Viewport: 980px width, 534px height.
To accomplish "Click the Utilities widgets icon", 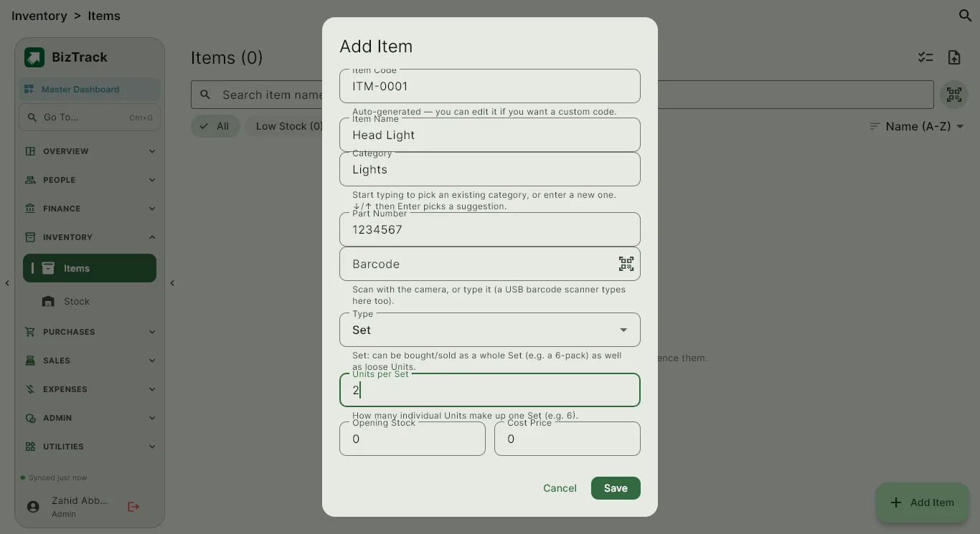I will [30, 447].
